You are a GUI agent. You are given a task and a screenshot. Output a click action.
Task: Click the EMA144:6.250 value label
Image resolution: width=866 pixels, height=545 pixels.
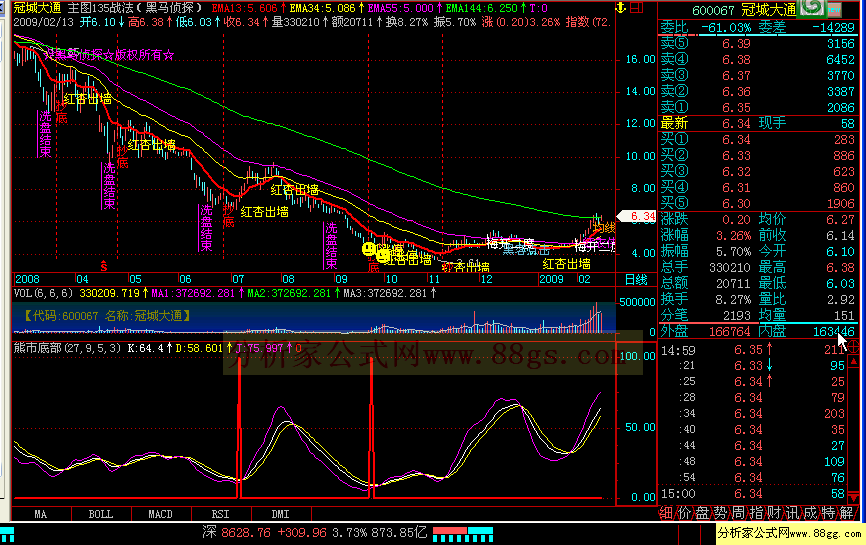pyautogui.click(x=485, y=8)
